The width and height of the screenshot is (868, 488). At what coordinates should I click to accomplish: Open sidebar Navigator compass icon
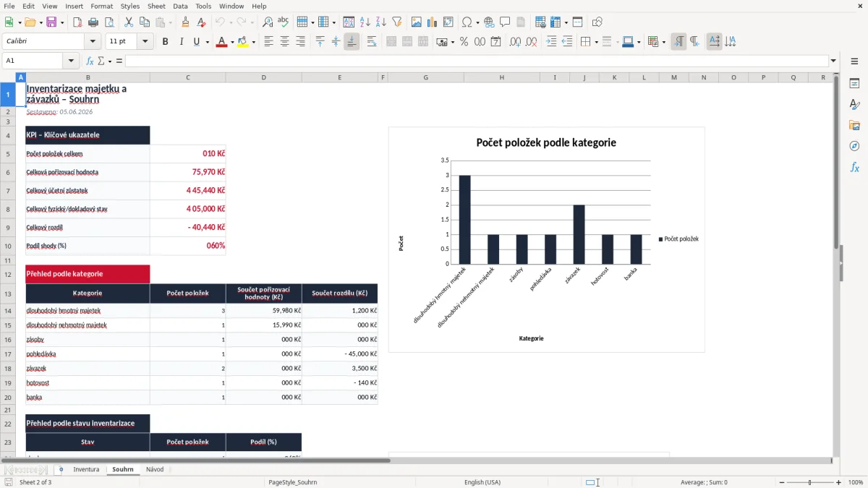point(854,146)
